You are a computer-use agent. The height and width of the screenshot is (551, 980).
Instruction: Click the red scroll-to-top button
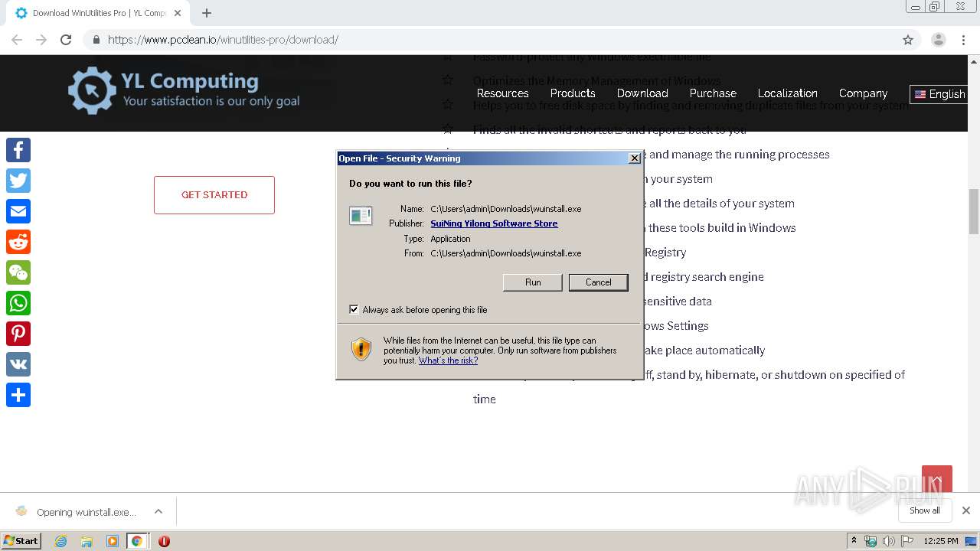click(937, 481)
